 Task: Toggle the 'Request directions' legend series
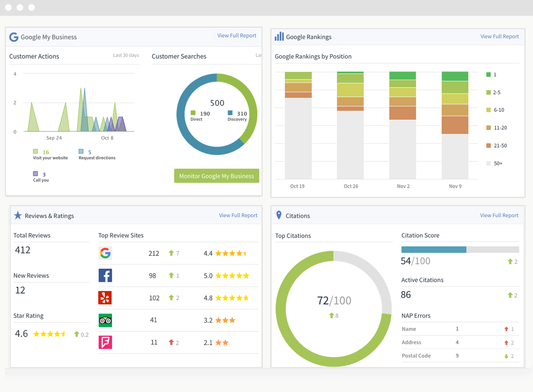pyautogui.click(x=81, y=152)
